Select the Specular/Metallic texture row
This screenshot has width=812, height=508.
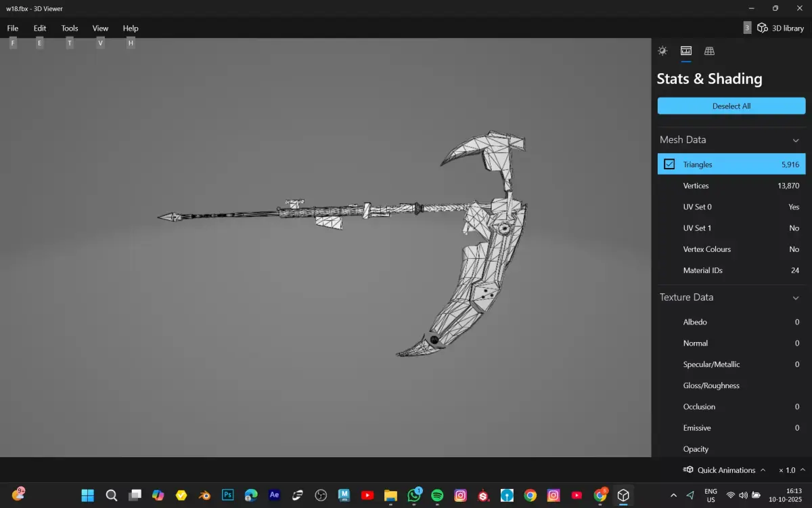pyautogui.click(x=731, y=364)
